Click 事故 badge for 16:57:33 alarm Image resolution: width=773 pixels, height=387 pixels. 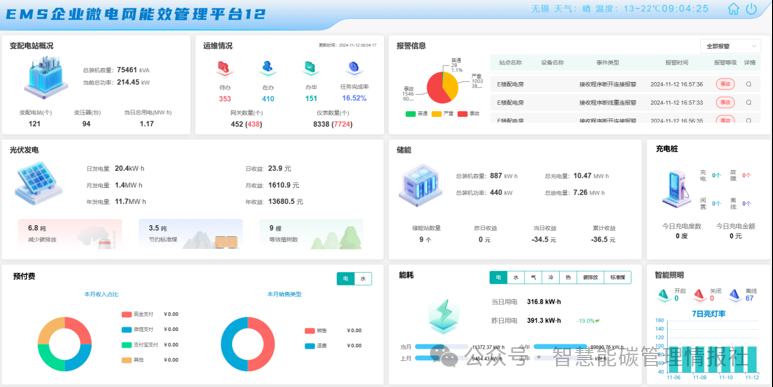click(x=725, y=103)
